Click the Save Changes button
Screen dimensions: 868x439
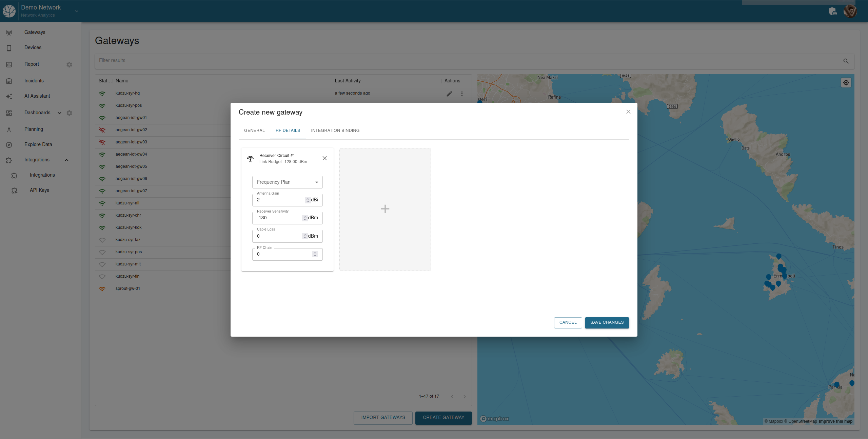[x=607, y=322]
